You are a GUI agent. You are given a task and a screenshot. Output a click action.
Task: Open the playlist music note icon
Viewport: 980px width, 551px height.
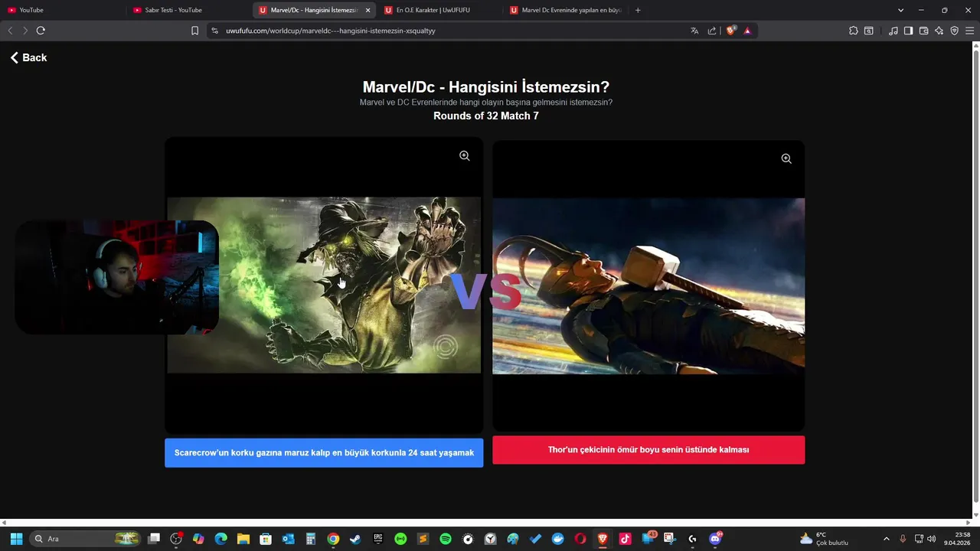tap(893, 31)
